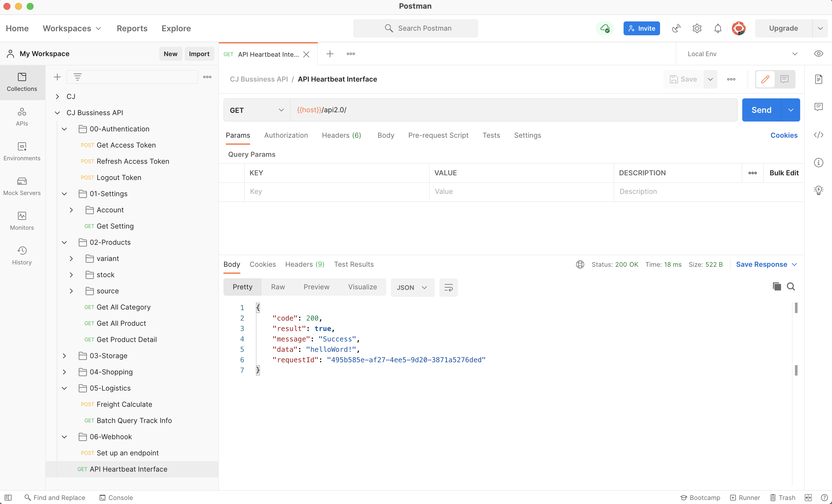832x504 pixels.
Task: Expand the CJ collection
Action: 57,97
